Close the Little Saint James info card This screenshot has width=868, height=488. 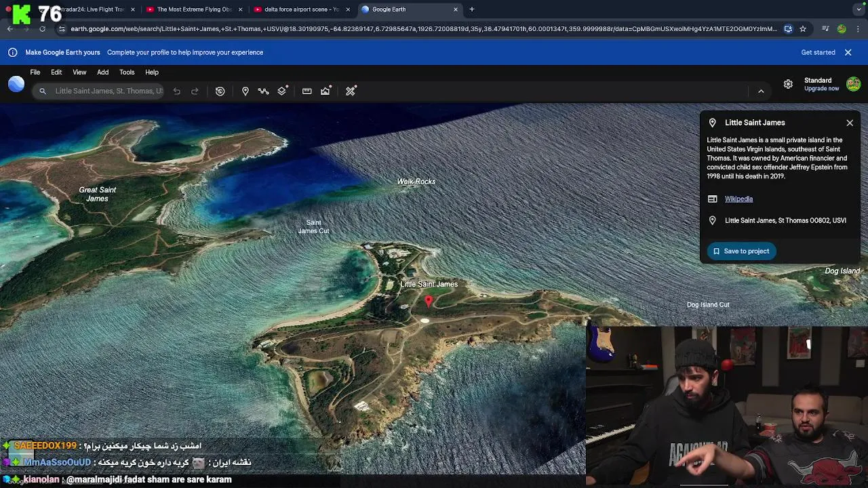click(850, 123)
